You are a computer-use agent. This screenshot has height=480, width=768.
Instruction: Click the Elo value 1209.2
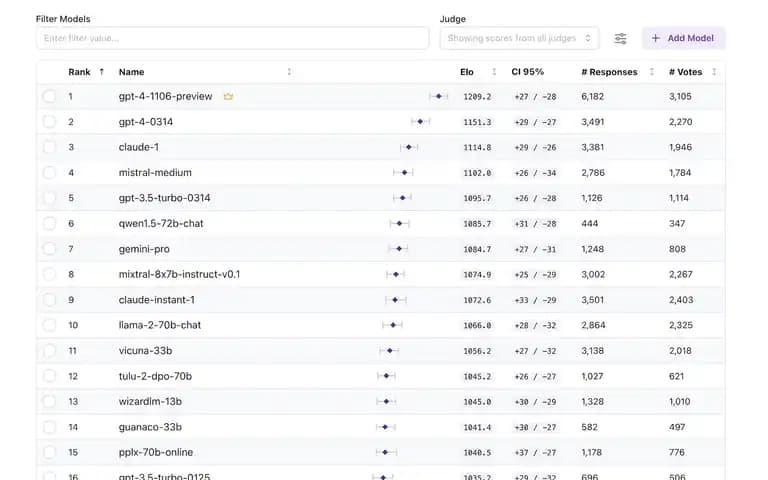pos(477,96)
